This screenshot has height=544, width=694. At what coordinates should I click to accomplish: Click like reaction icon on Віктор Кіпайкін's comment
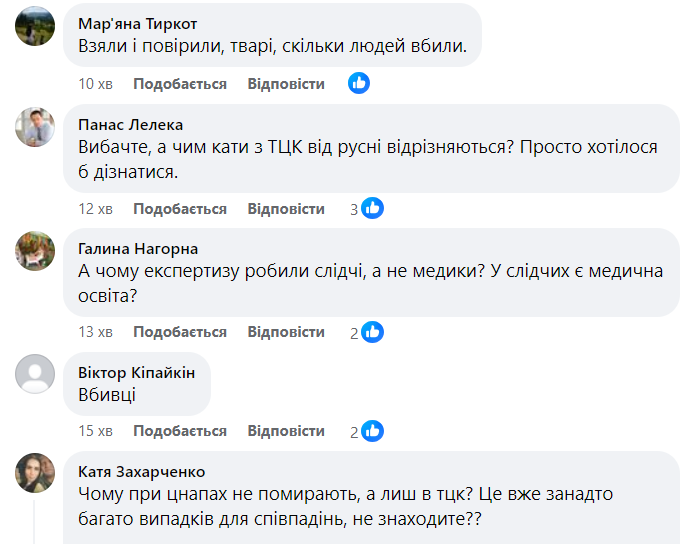coord(373,432)
